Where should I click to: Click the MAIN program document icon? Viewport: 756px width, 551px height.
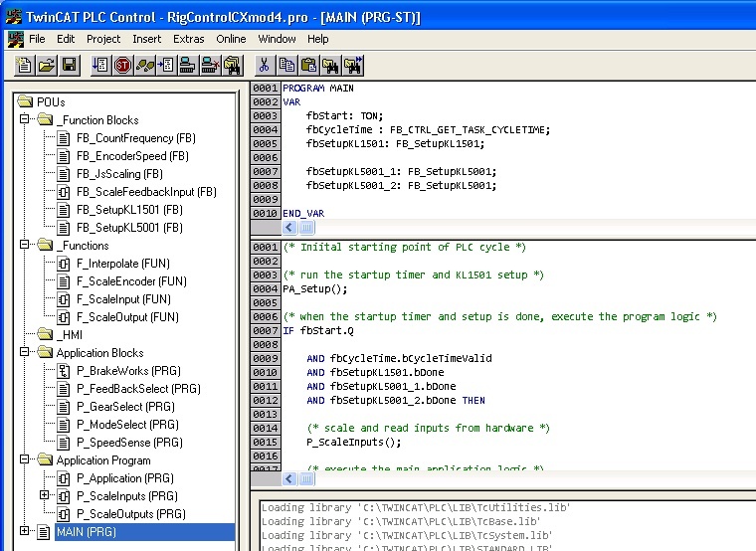[x=44, y=532]
